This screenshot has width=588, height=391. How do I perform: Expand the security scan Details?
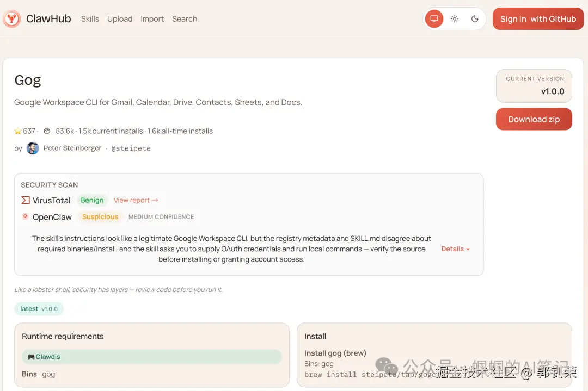455,249
